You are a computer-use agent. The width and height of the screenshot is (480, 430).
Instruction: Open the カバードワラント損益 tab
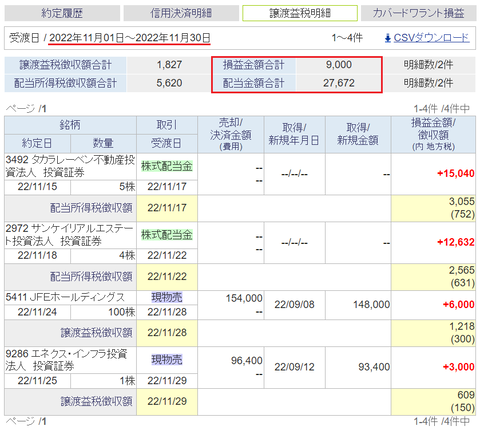tap(418, 13)
